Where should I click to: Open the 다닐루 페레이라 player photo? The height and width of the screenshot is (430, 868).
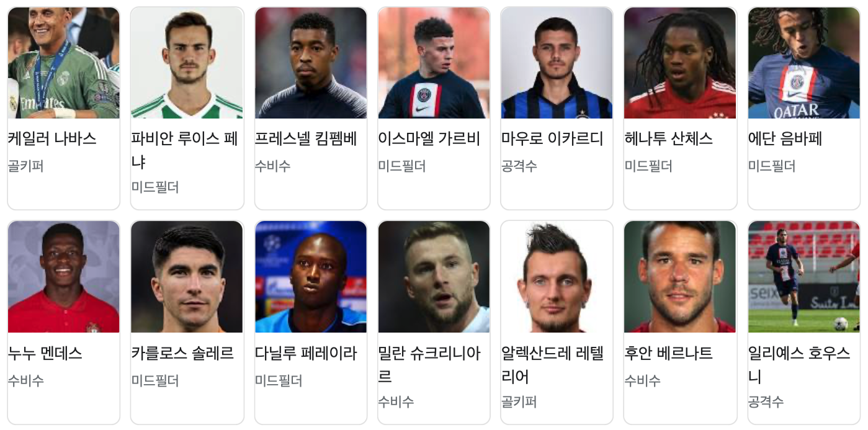pyautogui.click(x=311, y=277)
